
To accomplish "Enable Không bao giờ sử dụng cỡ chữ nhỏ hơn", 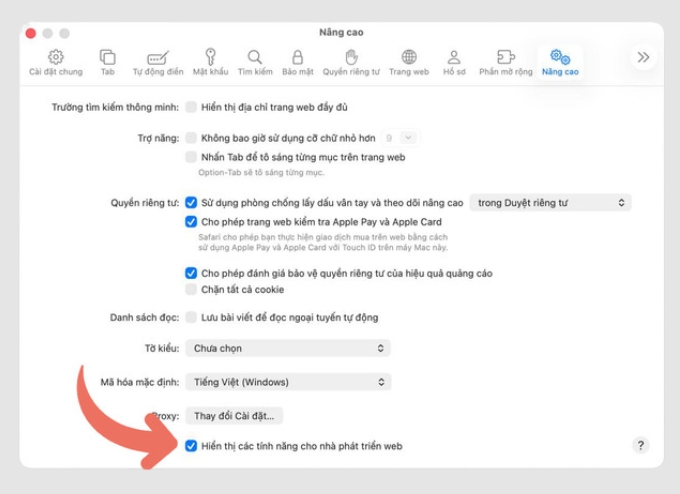I will 191,138.
